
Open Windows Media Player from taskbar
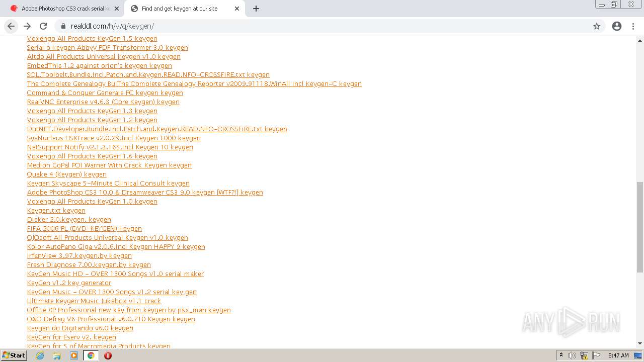click(x=74, y=355)
